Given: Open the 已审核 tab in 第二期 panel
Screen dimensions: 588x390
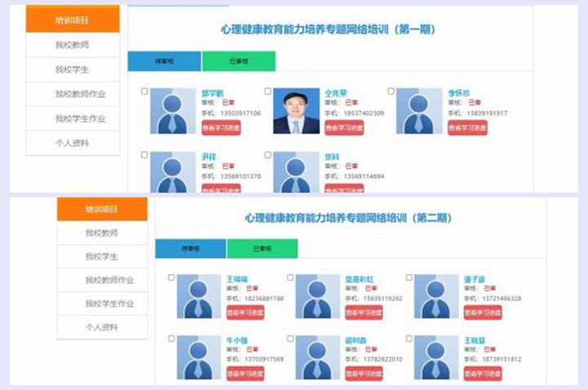Looking at the screenshot, I should (x=262, y=248).
